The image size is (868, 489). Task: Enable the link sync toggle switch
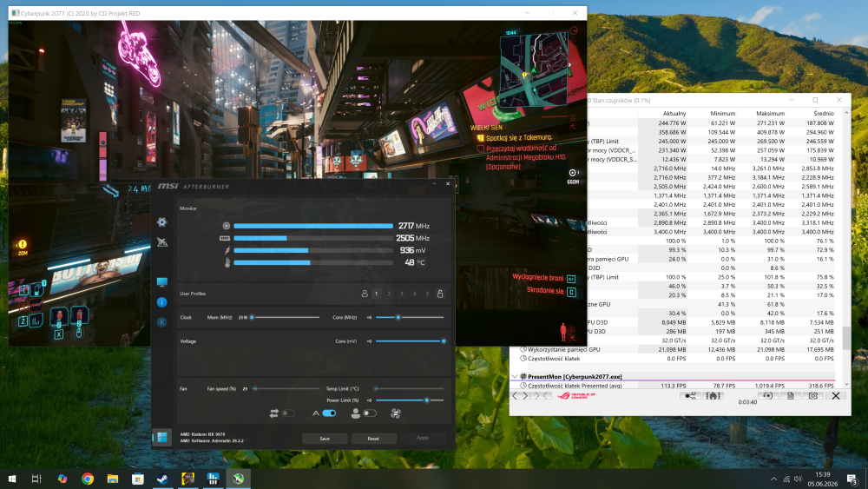coord(288,413)
